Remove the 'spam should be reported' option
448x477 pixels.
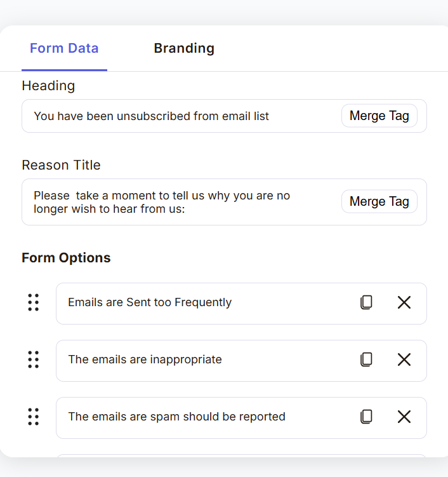404,417
